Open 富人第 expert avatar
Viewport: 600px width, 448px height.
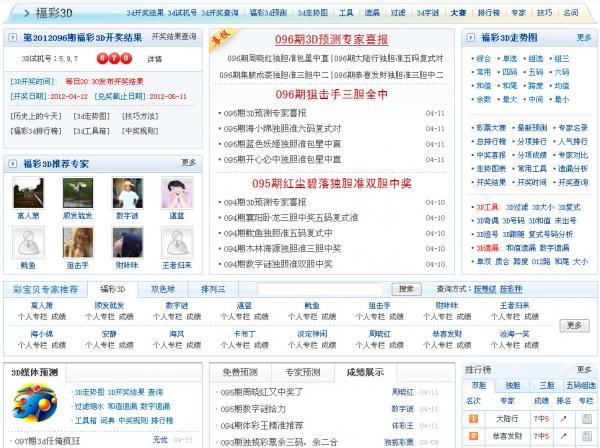point(28,193)
